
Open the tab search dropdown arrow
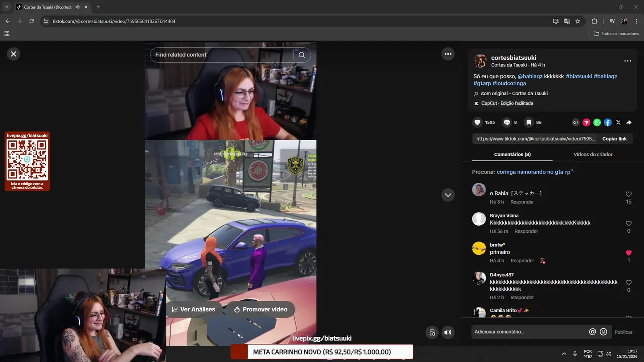point(7,7)
